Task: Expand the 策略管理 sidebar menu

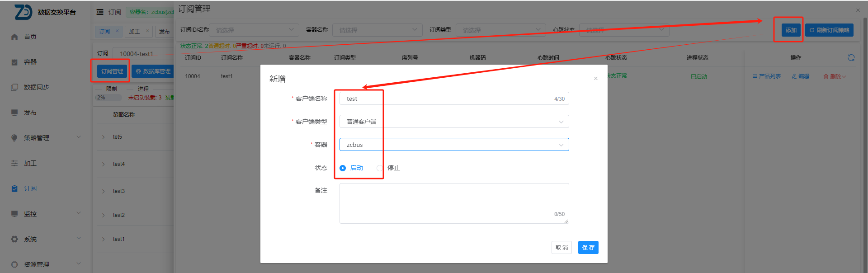Action: (45, 138)
